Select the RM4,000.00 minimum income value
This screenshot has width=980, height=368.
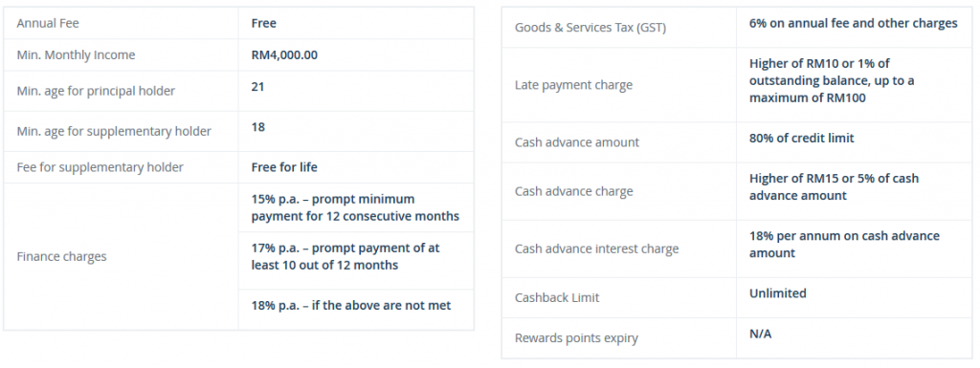click(284, 54)
